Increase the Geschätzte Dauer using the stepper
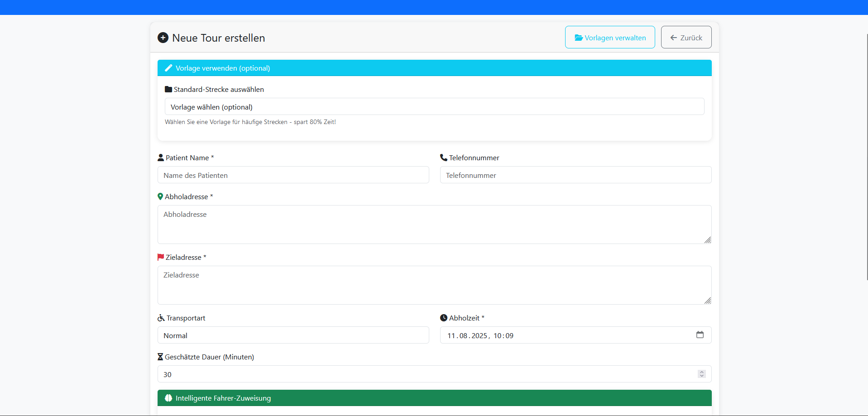The image size is (868, 416). click(702, 372)
